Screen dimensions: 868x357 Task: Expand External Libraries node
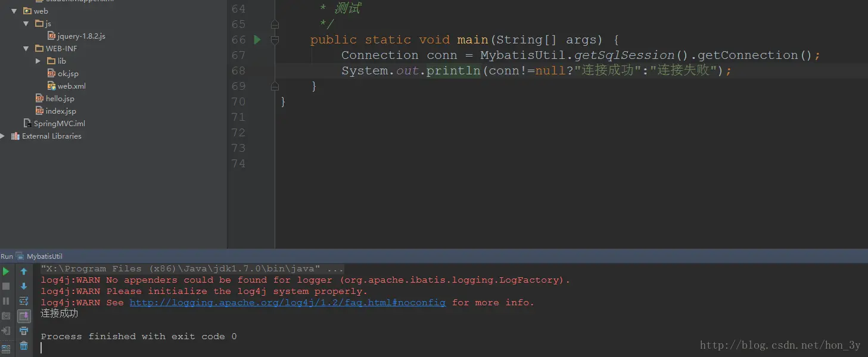tap(2, 136)
